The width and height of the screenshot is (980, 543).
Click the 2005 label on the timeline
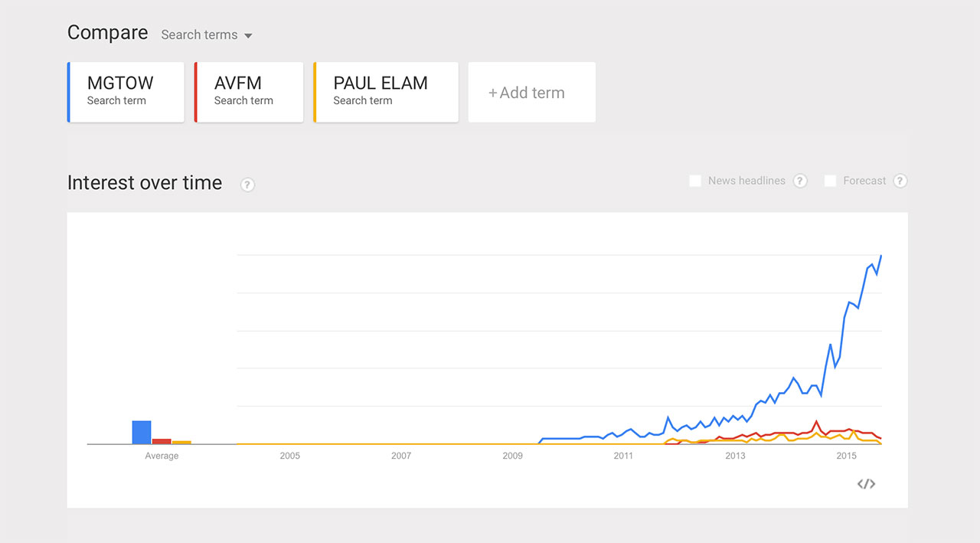coord(289,456)
